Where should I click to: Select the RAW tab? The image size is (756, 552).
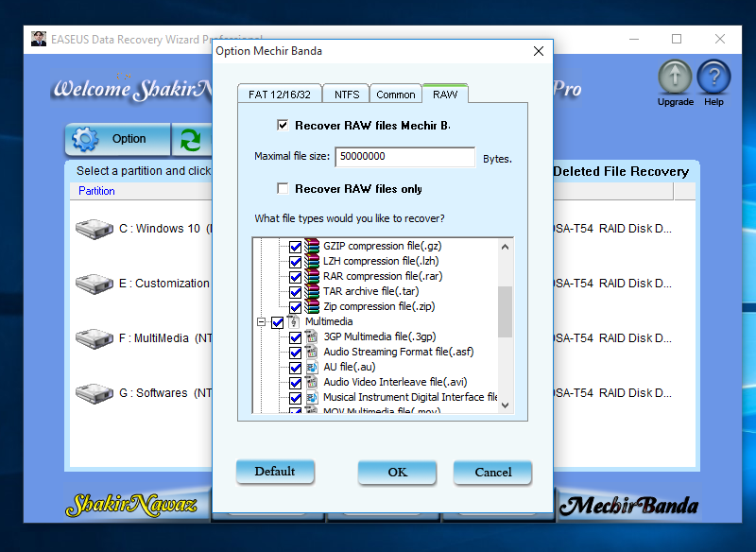point(444,94)
